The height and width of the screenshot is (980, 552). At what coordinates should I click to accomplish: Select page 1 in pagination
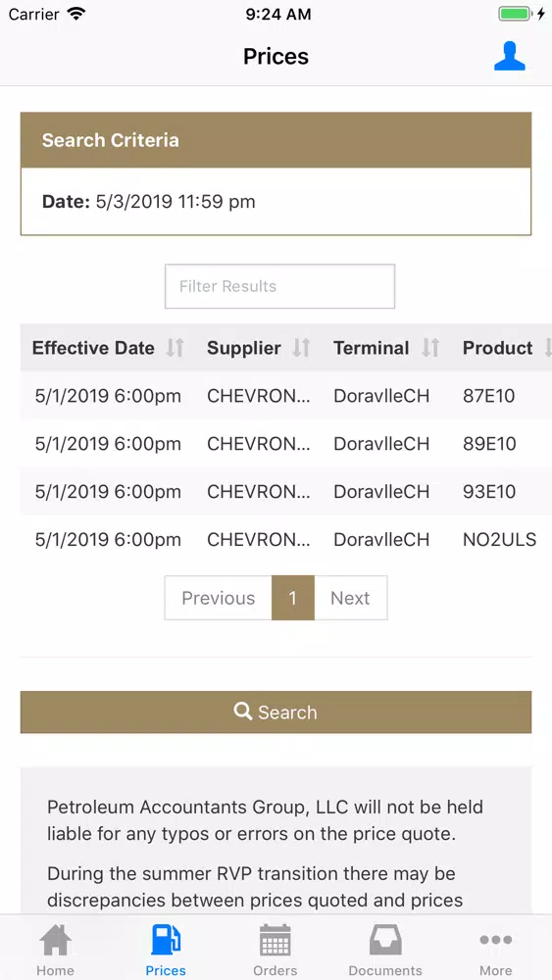[292, 598]
